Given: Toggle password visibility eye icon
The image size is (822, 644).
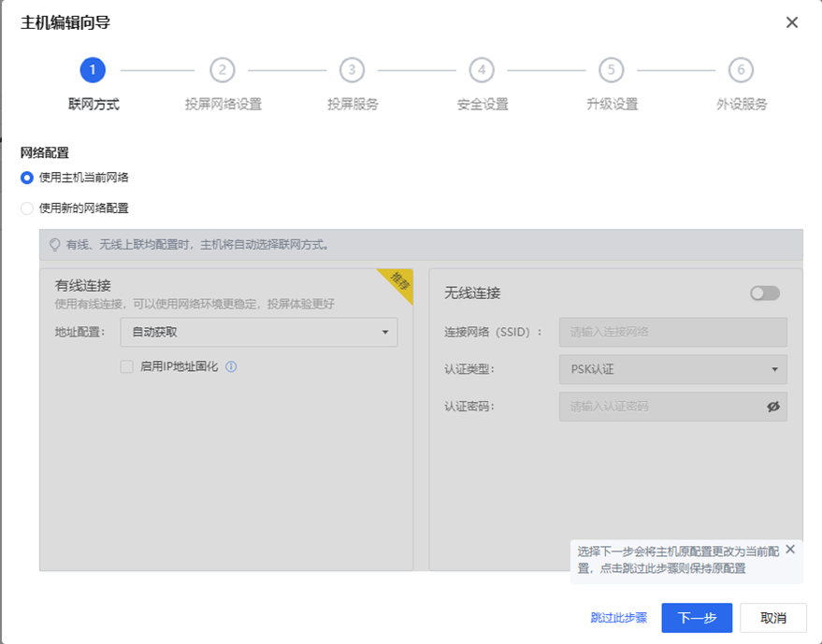Looking at the screenshot, I should [x=772, y=407].
